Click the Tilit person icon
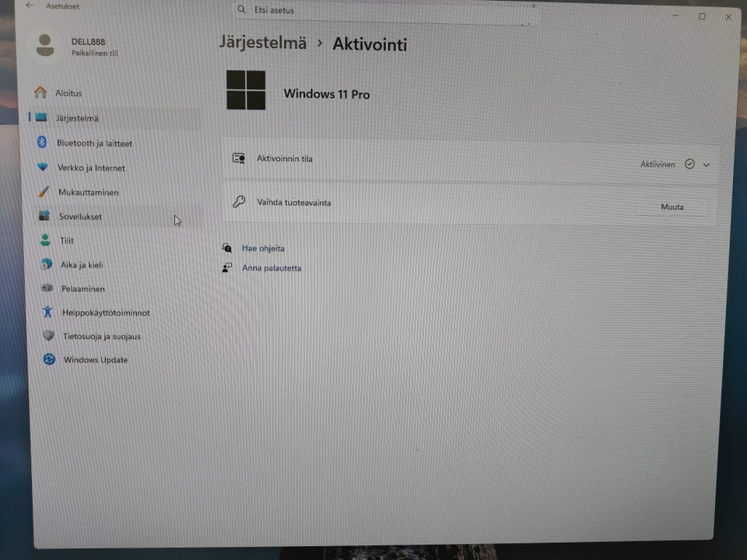The width and height of the screenshot is (747, 560). pos(45,240)
